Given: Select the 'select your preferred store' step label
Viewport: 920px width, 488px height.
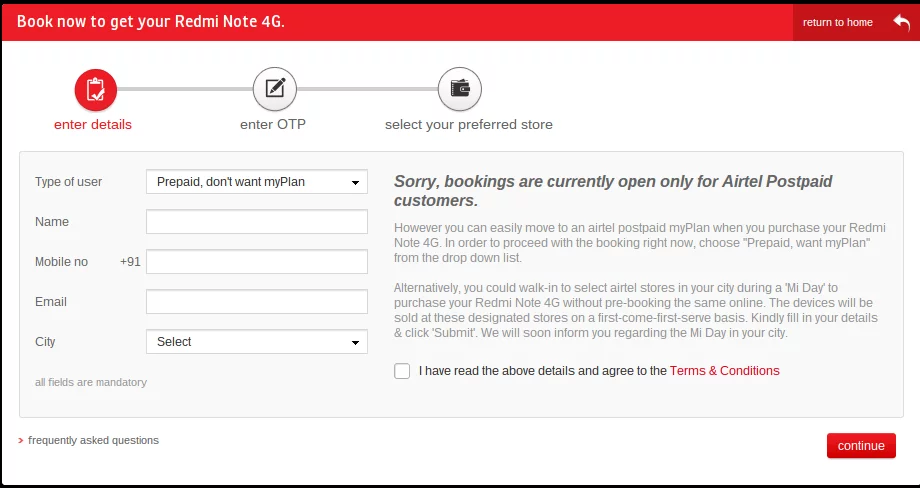Looking at the screenshot, I should (x=469, y=125).
